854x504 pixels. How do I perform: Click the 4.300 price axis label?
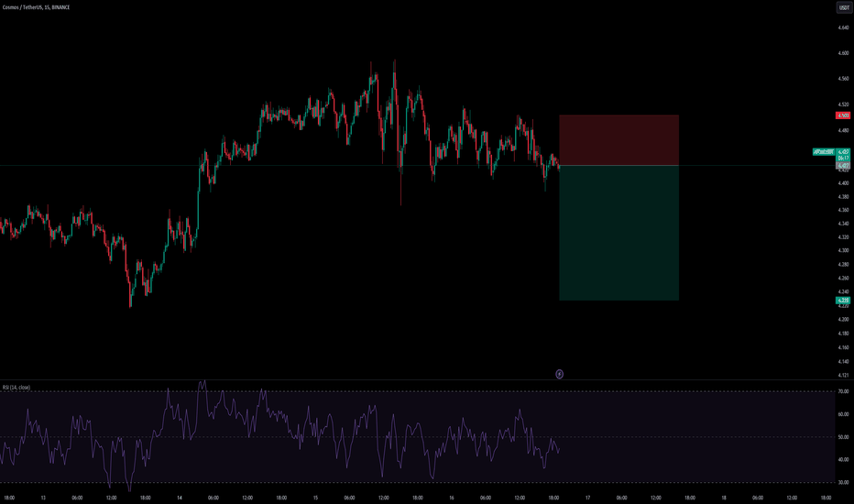pos(843,251)
